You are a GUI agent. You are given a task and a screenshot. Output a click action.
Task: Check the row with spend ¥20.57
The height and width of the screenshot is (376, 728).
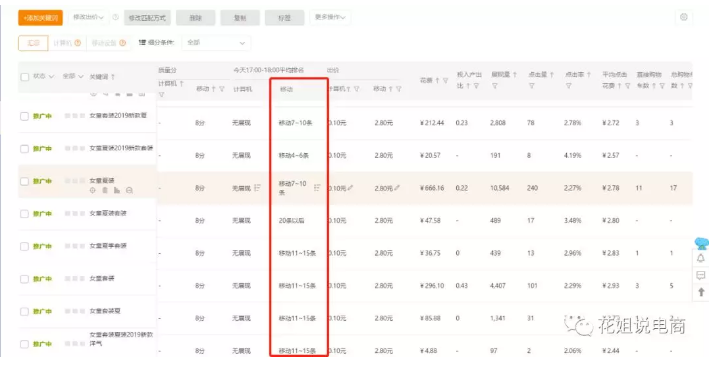25,149
